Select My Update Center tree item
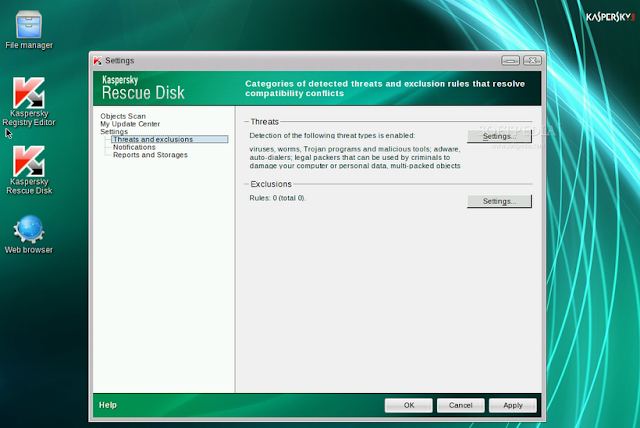 coord(130,124)
